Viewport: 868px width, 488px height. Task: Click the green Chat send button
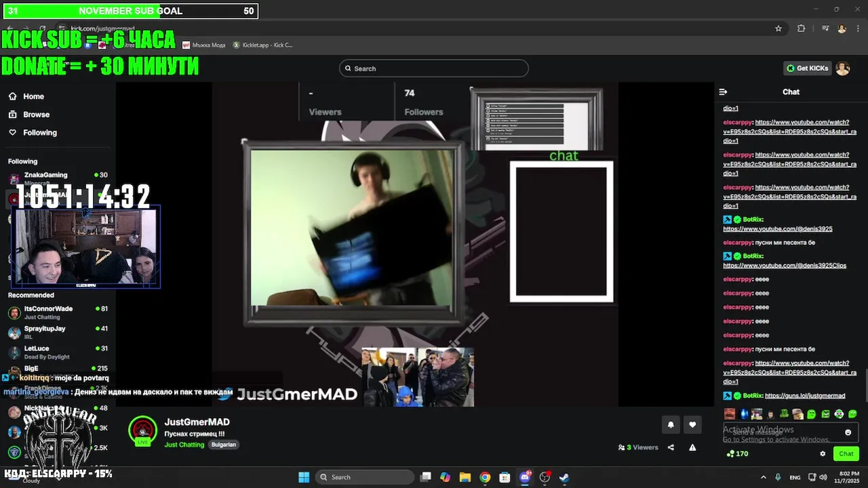click(846, 453)
